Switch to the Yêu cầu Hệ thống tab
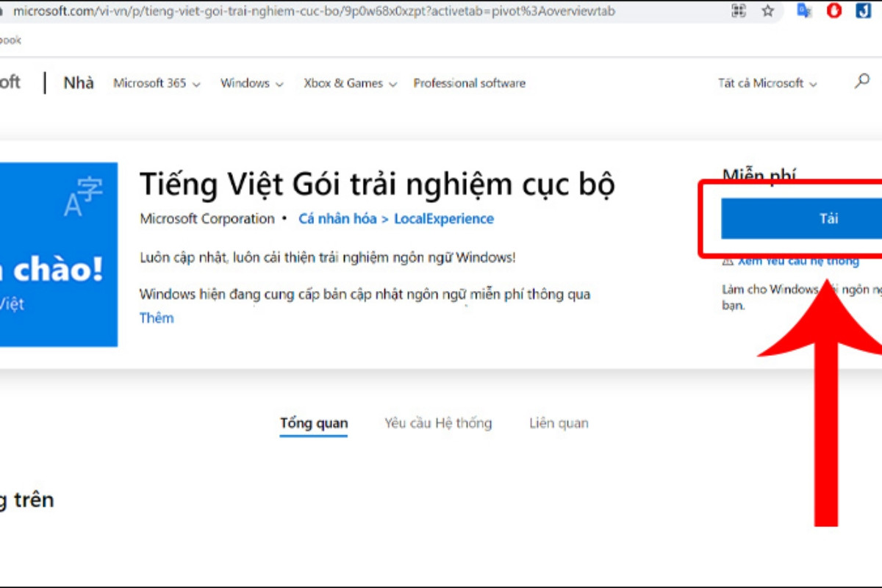The image size is (882, 588). 438,423
